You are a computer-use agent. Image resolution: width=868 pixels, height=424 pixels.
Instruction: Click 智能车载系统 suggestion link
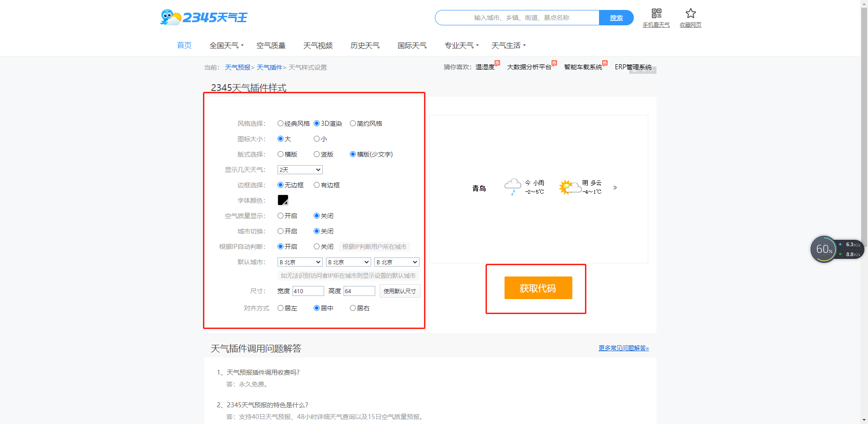tap(583, 67)
